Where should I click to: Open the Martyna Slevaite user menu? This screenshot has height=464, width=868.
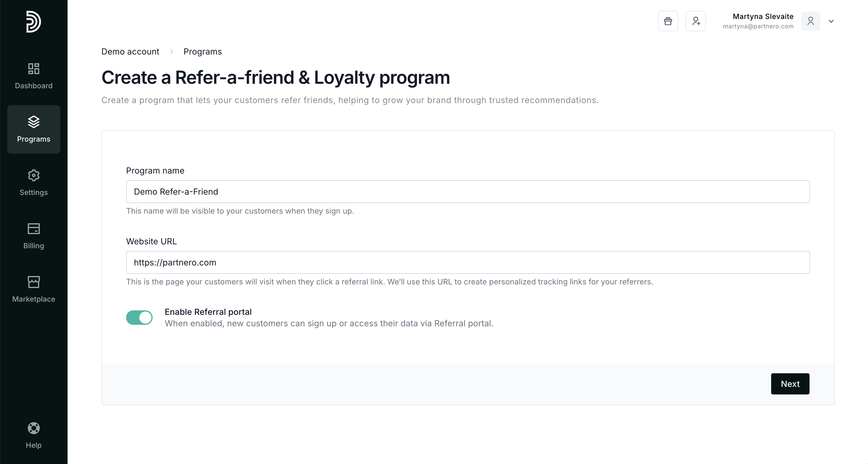[763, 17]
